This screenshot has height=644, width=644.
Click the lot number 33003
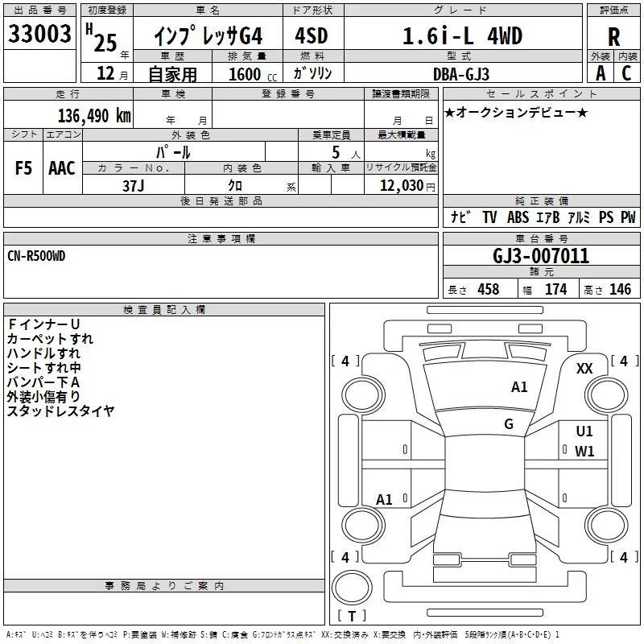[40, 34]
